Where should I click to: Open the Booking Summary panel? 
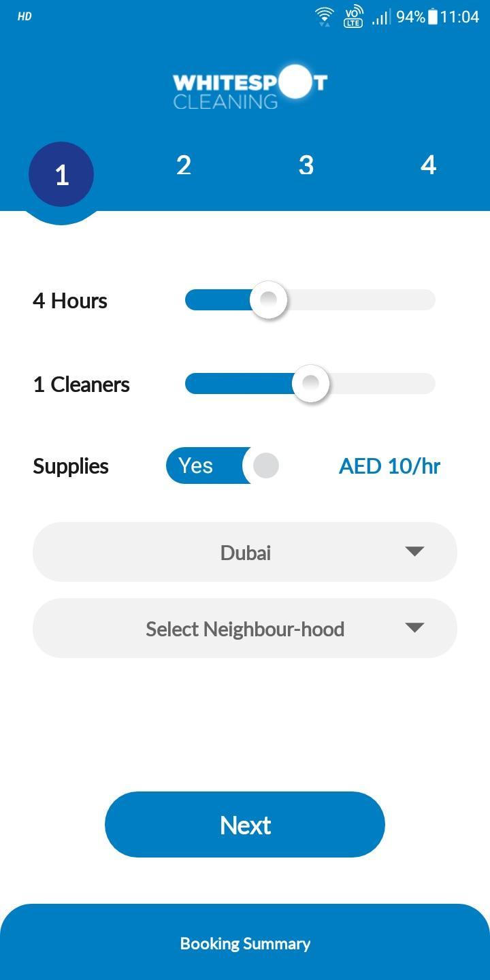(245, 943)
